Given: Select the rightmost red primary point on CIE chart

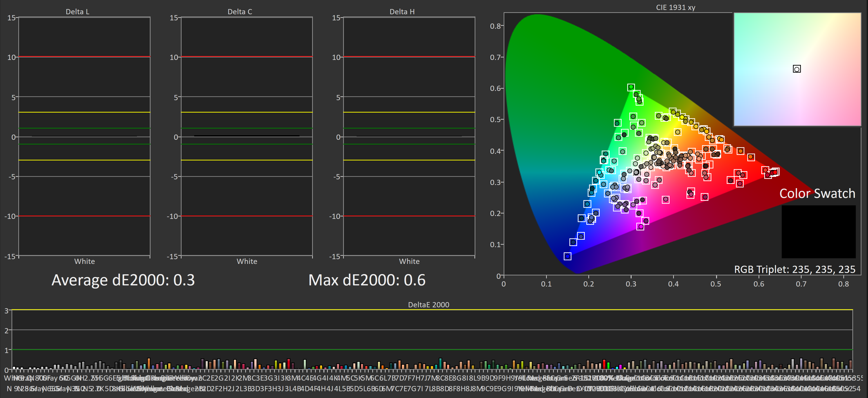Looking at the screenshot, I should pos(775,172).
